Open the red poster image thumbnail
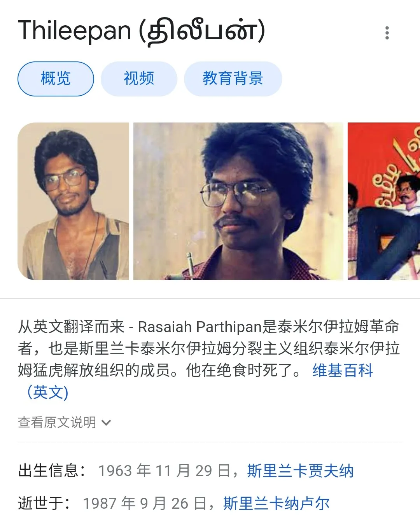Screen dimensions: 420x518 coord(384,201)
